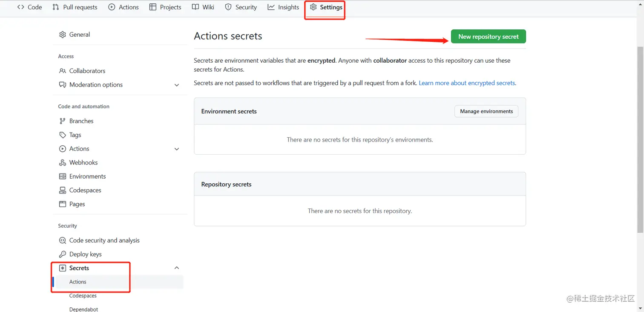This screenshot has width=644, height=312.
Task: Click the Deploy keys key icon
Action: pyautogui.click(x=63, y=254)
